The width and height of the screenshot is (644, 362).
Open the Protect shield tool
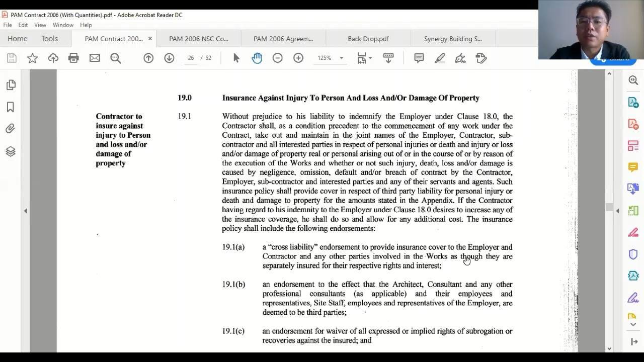tap(633, 254)
